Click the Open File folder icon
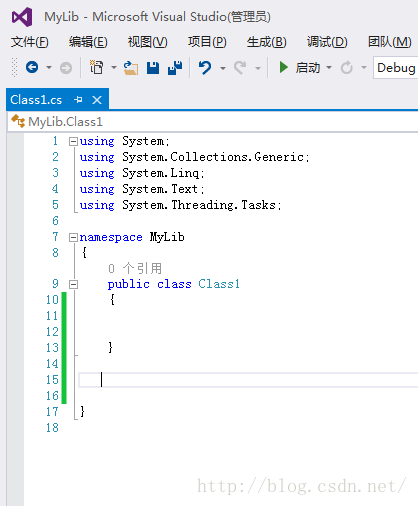The image size is (418, 506). tap(131, 68)
